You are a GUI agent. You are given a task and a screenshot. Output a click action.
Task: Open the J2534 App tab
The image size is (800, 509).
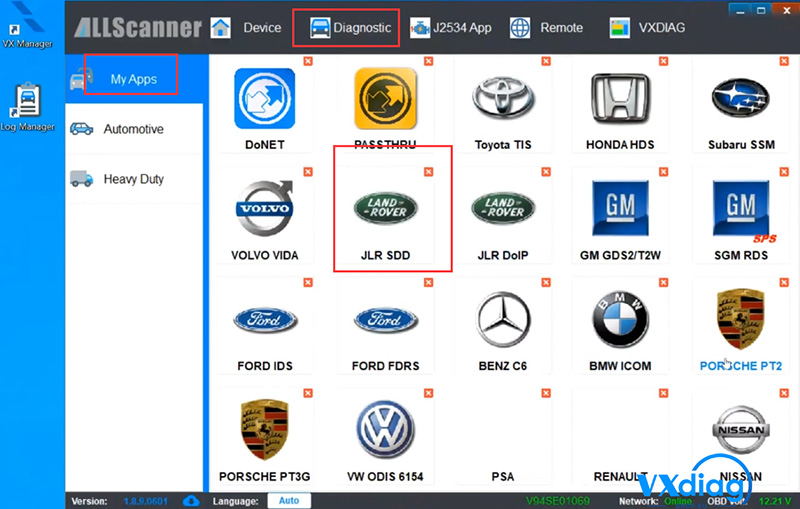451,28
